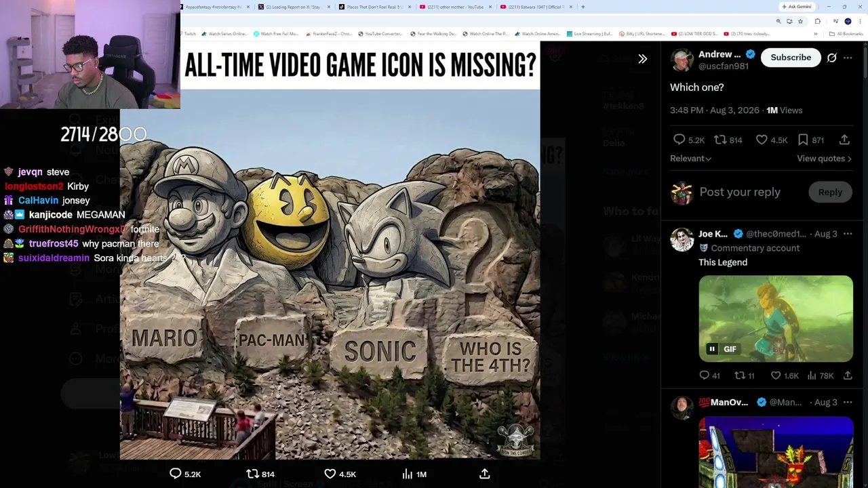The width and height of the screenshot is (868, 488).
Task: Open the Fear the Walking Dead bookmark
Action: pyautogui.click(x=434, y=34)
